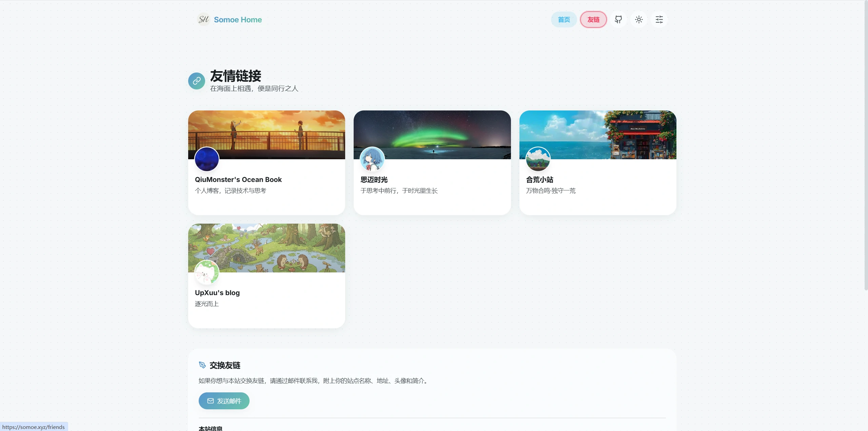Click the 逐光而上 description text
868x431 pixels.
coord(207,304)
